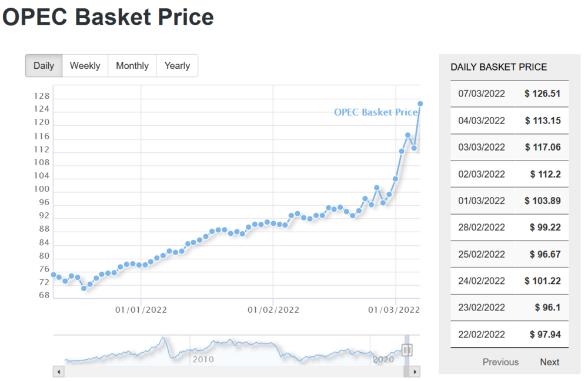The width and height of the screenshot is (588, 381).
Task: Click the highest data point at chart top-right
Action: click(x=420, y=104)
